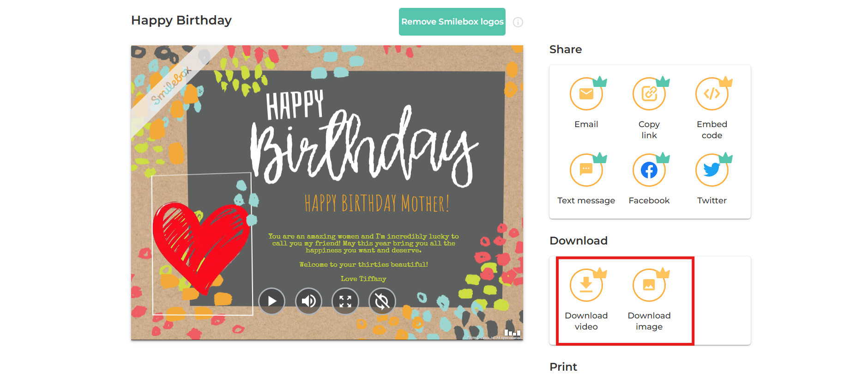
Task: Click the "Download video" label text
Action: tap(586, 321)
